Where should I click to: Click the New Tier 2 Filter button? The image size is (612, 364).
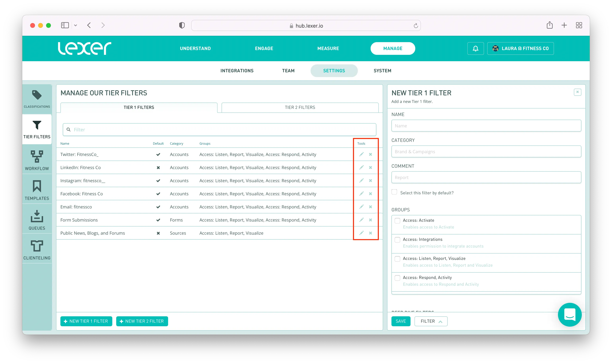pyautogui.click(x=142, y=321)
